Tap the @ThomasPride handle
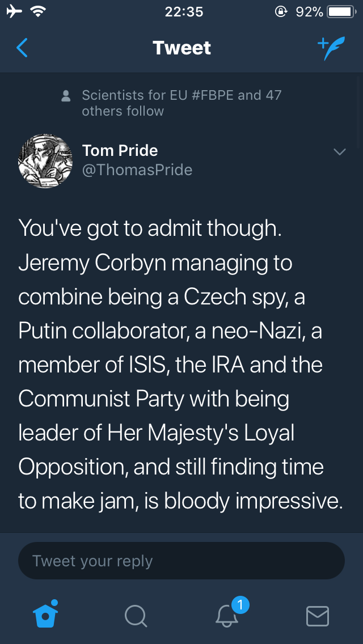Image resolution: width=363 pixels, height=644 pixels. click(x=137, y=170)
